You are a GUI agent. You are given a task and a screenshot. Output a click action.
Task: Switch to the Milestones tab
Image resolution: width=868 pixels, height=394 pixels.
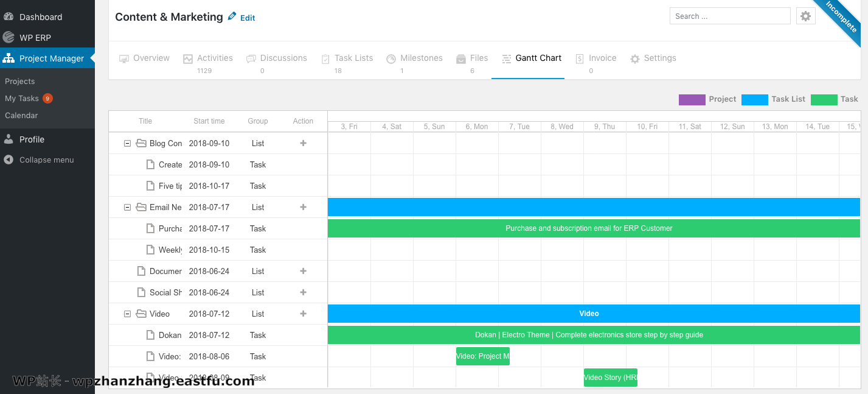(x=420, y=58)
